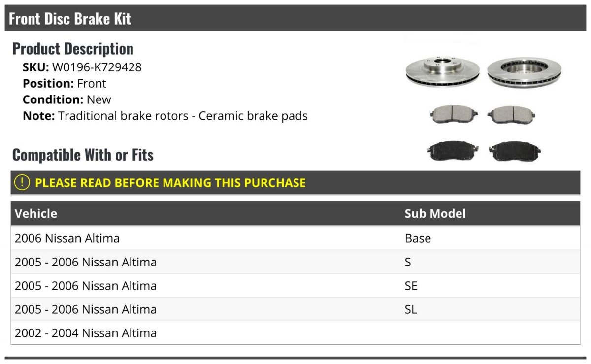Click the left brake rotor image
The height and width of the screenshot is (364, 591).
point(442,73)
